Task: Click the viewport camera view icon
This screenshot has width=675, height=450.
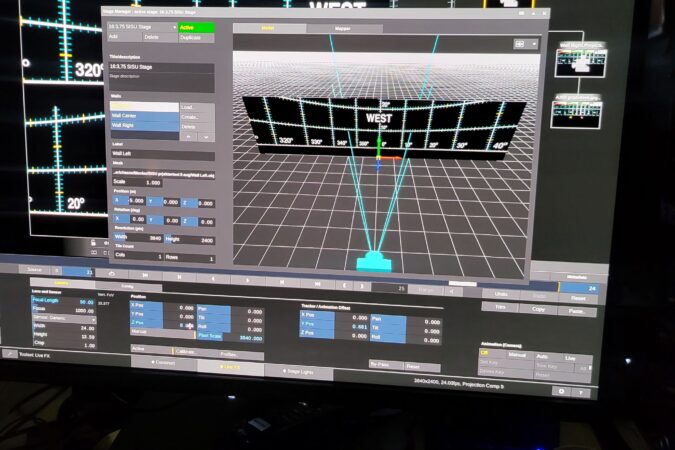Action: pos(519,44)
